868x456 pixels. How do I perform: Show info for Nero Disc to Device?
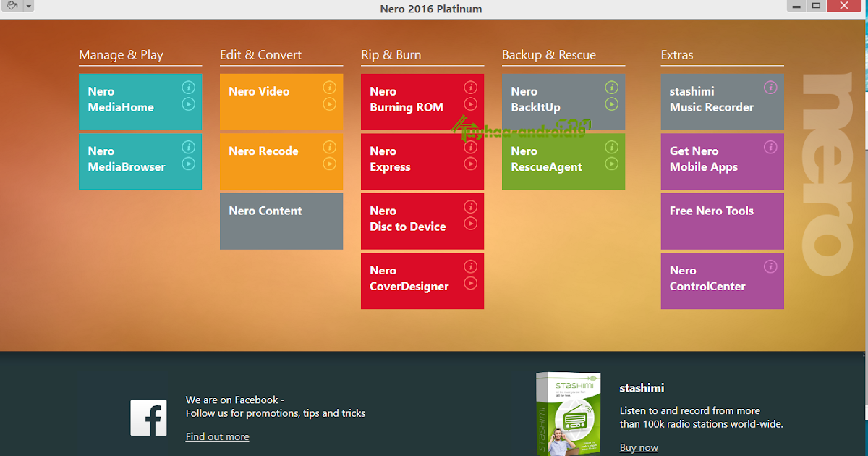470,207
